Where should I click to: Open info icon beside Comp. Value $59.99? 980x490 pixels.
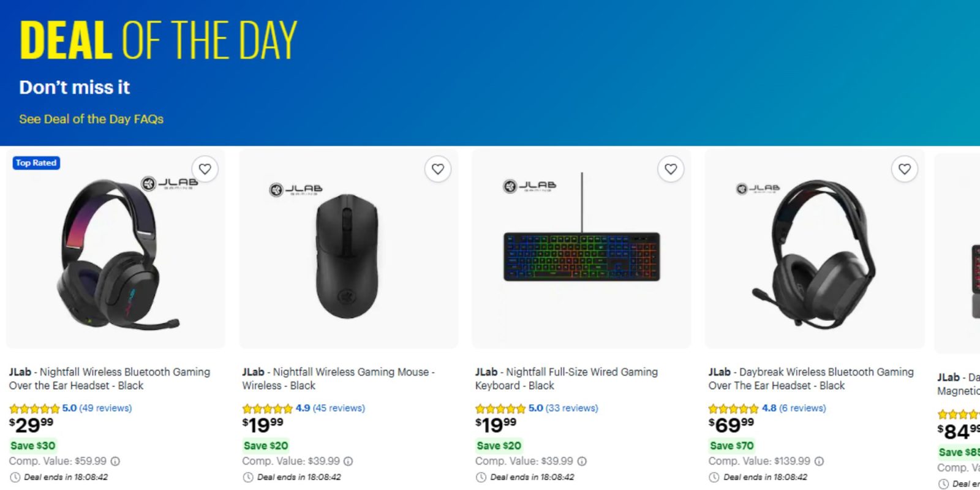tap(115, 461)
